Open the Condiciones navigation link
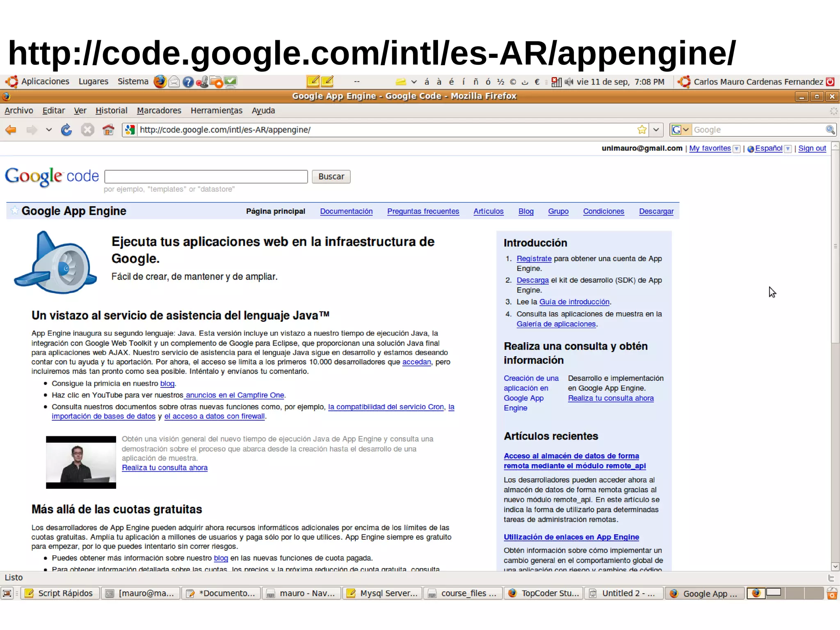Viewport: 840px width, 630px height. (603, 211)
